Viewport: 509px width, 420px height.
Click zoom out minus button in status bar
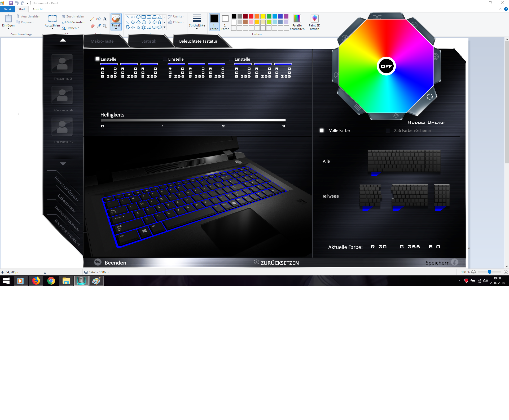point(473,272)
